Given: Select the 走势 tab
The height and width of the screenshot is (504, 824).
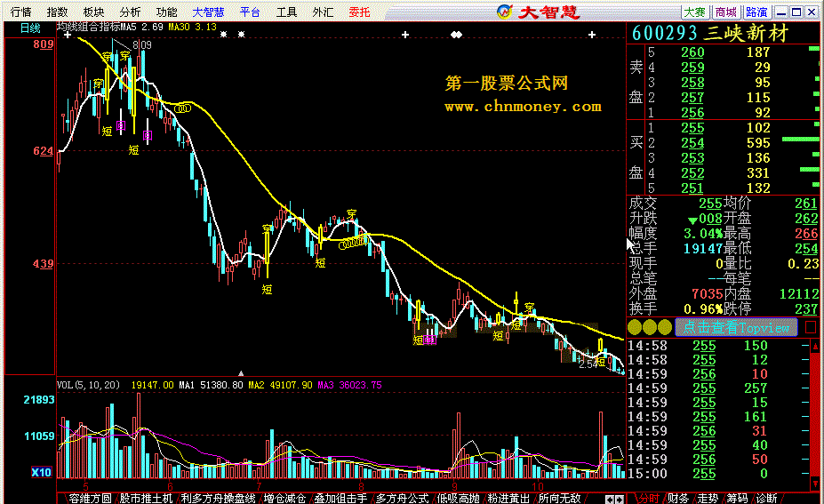Looking at the screenshot, I should (x=708, y=498).
